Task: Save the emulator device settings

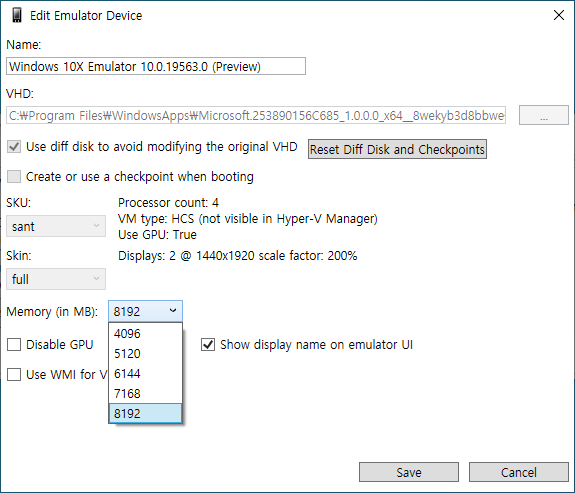Action: pos(409,472)
